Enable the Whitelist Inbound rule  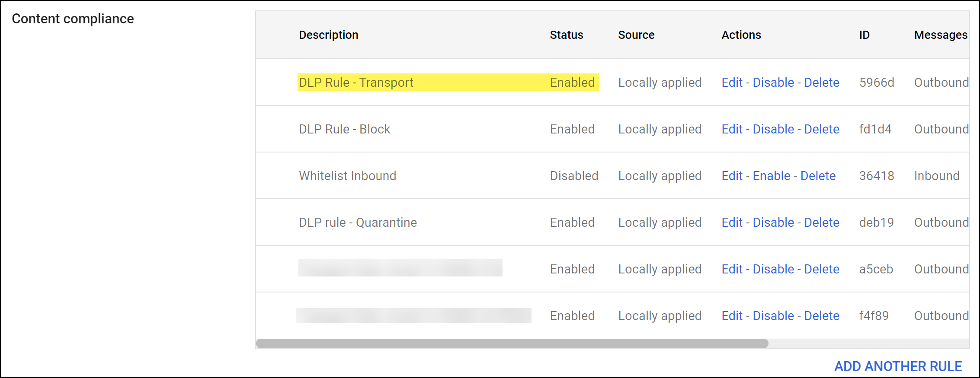coord(771,176)
